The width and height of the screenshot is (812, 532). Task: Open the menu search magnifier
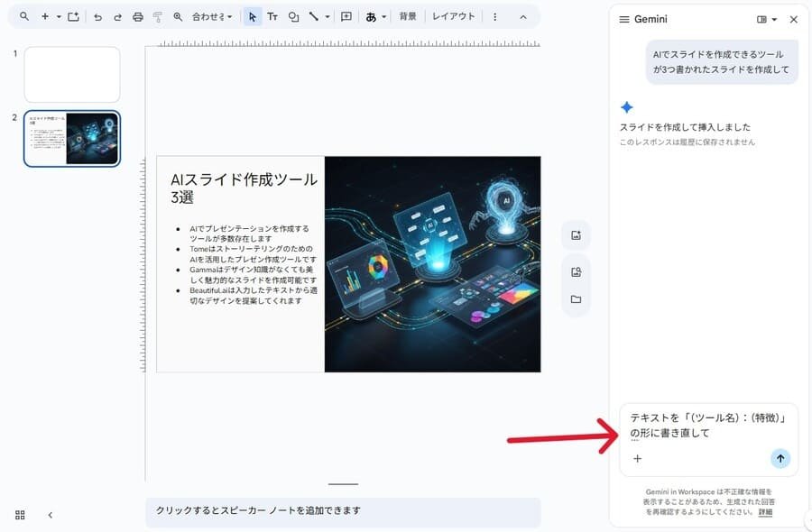[23, 15]
